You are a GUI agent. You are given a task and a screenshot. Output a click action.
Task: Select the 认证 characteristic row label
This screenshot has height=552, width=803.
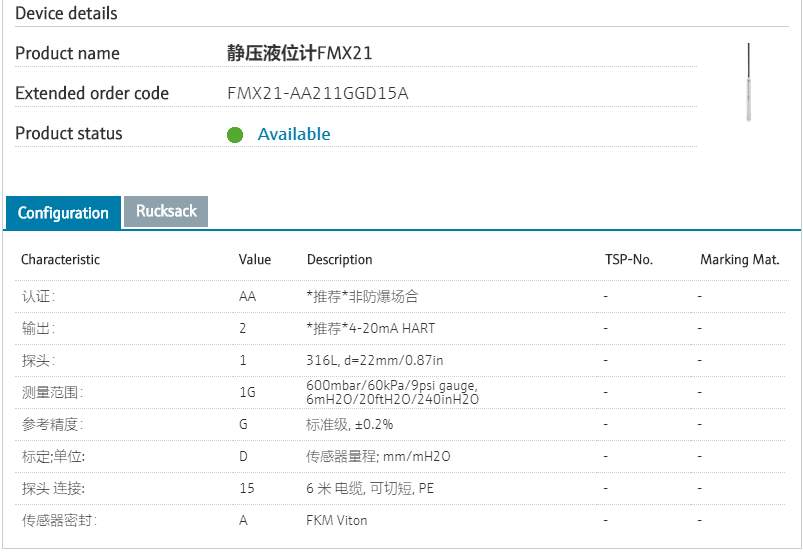(38, 297)
